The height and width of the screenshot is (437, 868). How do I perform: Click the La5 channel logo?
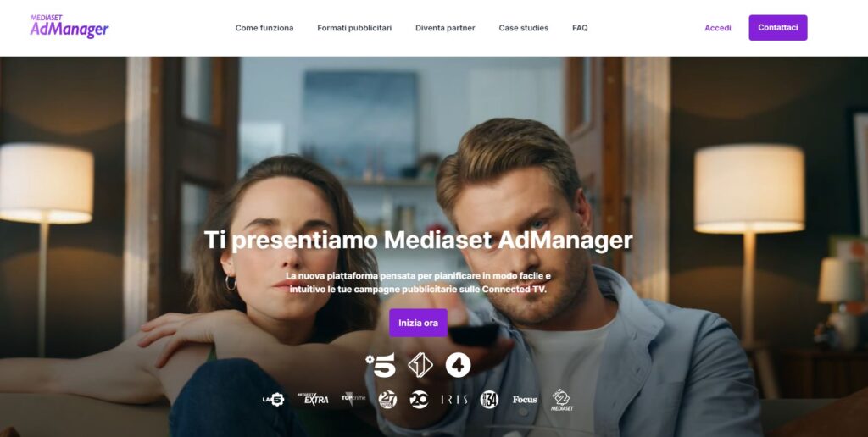pos(274,400)
